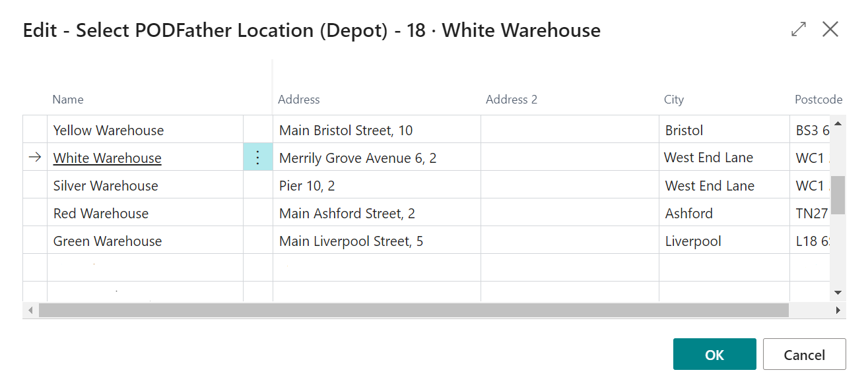The width and height of the screenshot is (868, 391).
Task: Close the Select PODFather Location dialog
Action: (830, 29)
